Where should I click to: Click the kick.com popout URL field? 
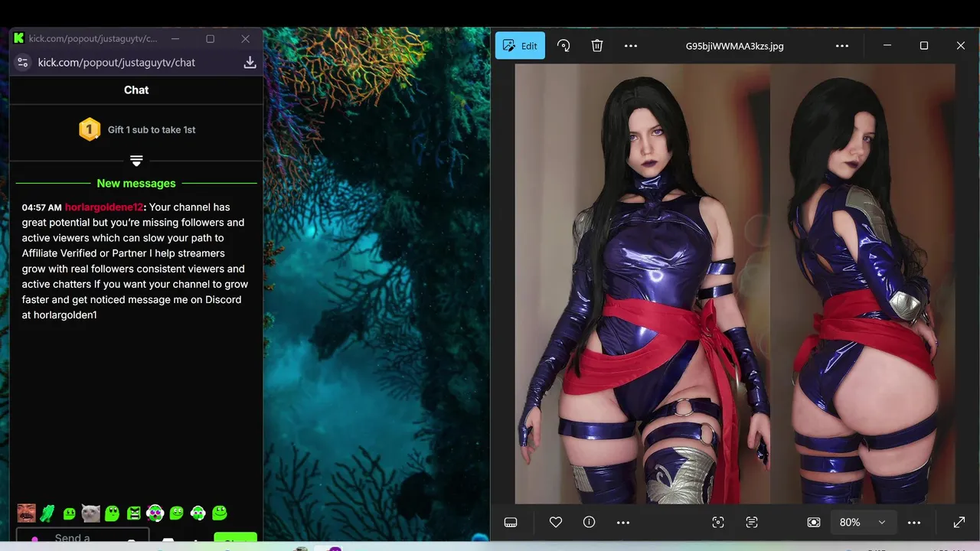tap(116, 63)
